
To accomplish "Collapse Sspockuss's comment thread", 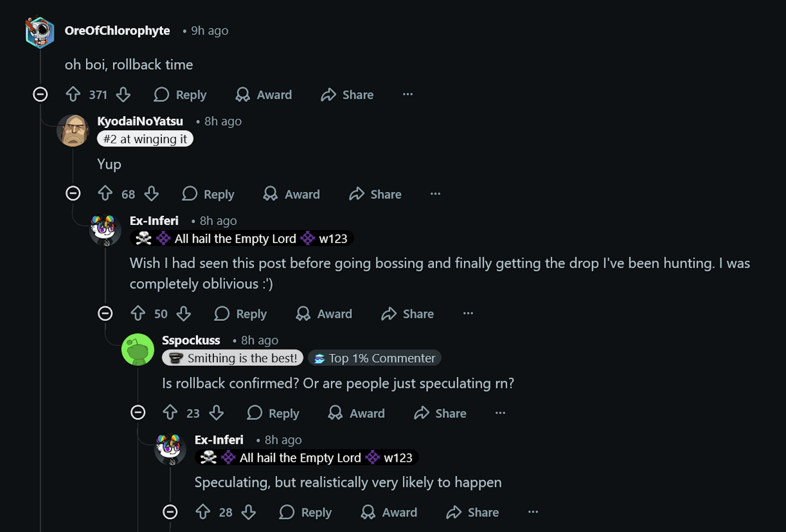I will click(138, 413).
